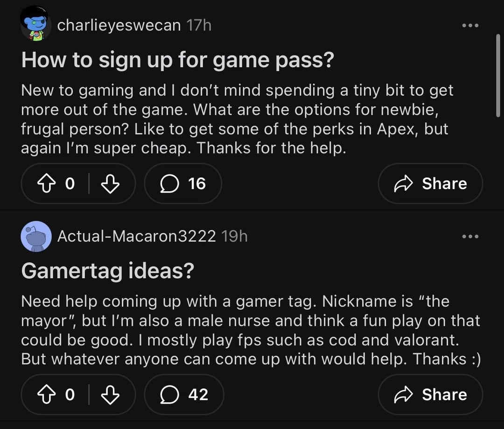504x429 pixels.
Task: Downvote the Gamertag ideas post
Action: pyautogui.click(x=111, y=395)
